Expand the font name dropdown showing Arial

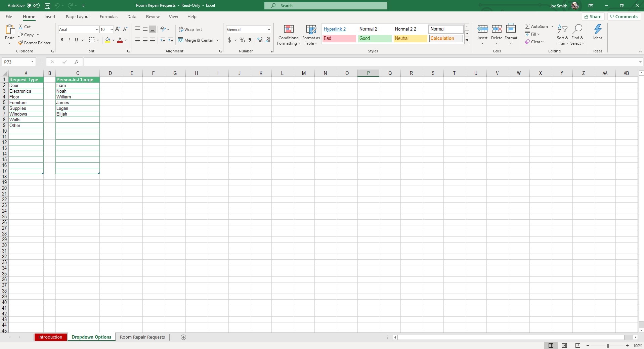coord(97,30)
